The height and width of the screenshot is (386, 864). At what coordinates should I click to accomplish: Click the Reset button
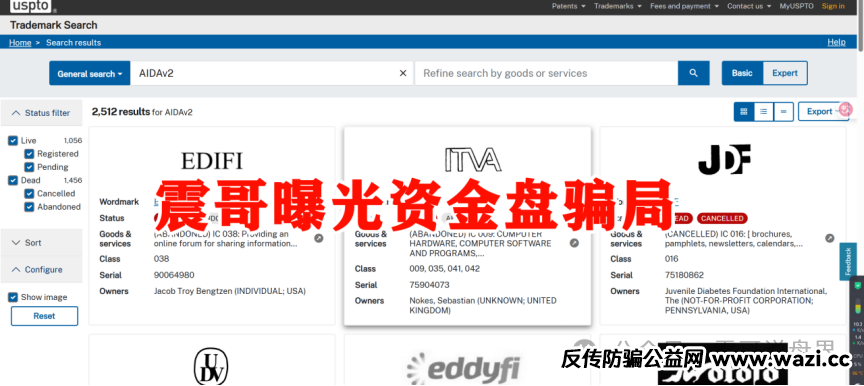pos(45,316)
